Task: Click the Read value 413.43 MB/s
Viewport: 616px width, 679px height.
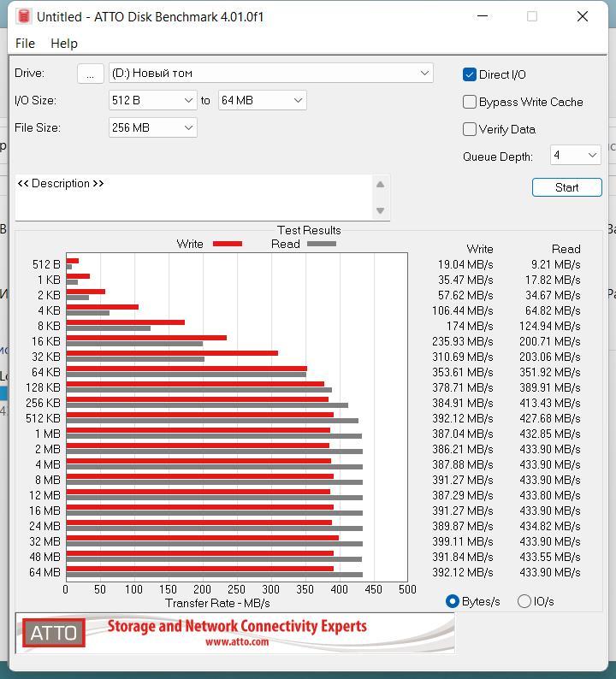Action: coord(550,403)
